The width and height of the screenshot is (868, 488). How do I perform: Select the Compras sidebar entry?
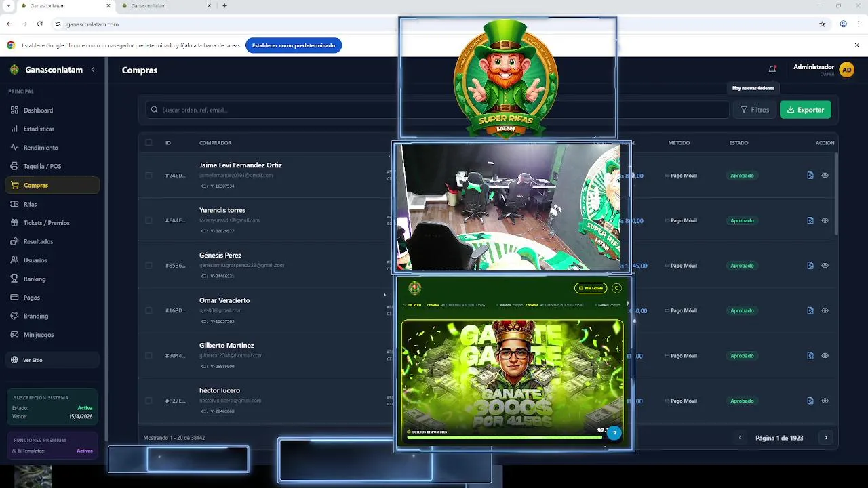point(52,185)
